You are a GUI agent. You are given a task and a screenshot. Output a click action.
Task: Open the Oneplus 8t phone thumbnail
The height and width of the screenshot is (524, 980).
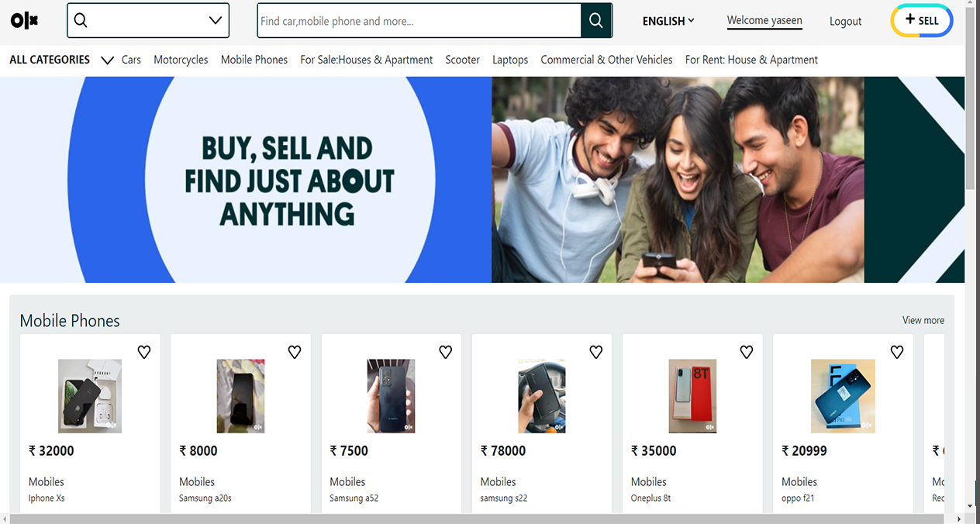pos(692,395)
